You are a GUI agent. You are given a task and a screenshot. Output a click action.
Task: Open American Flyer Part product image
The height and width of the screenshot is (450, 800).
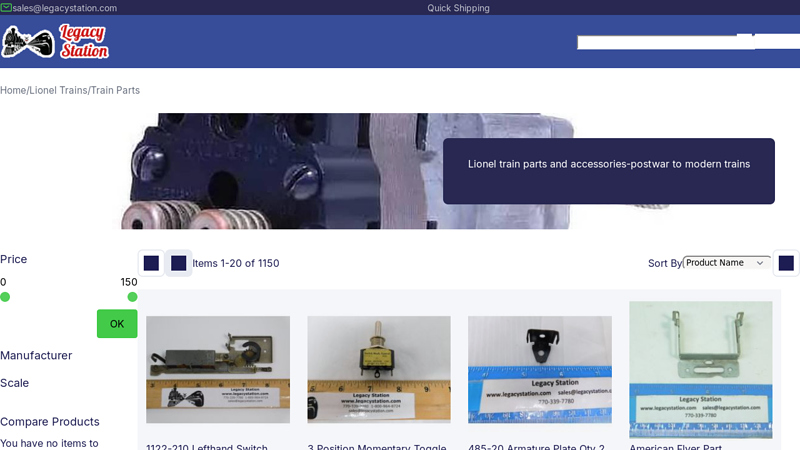pyautogui.click(x=701, y=369)
